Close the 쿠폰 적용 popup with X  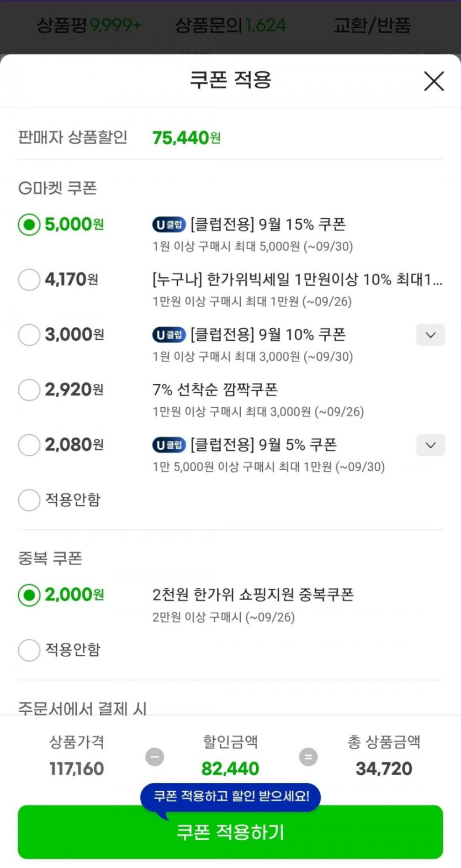434,81
